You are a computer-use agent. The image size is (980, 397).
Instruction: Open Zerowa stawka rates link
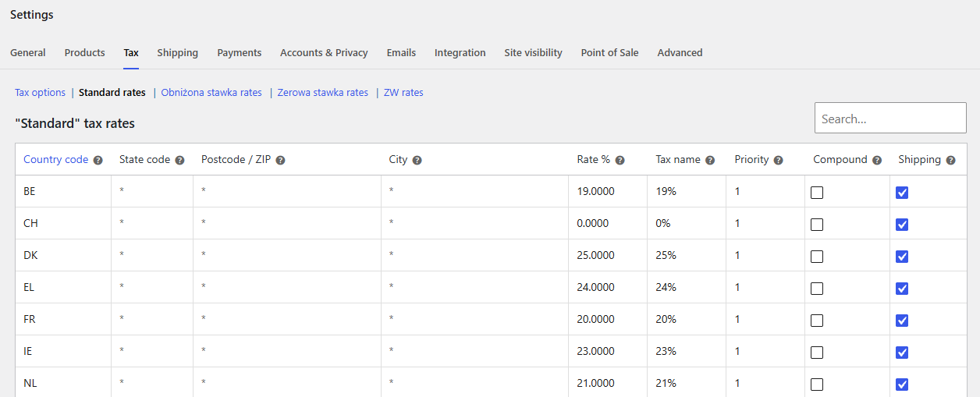323,93
